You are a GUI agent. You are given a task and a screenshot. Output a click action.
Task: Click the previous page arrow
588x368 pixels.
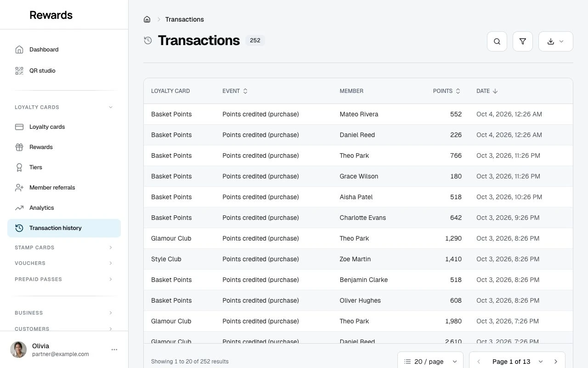click(x=479, y=362)
